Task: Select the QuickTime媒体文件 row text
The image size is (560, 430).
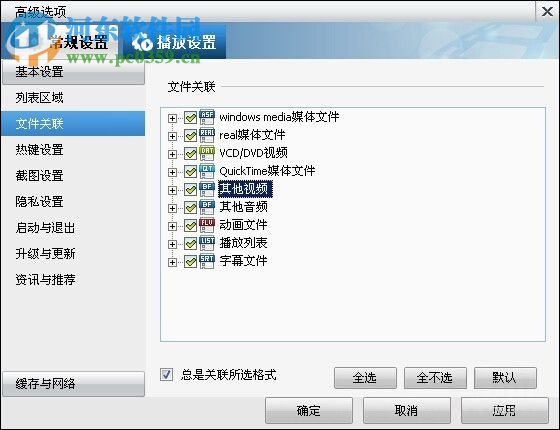Action: pyautogui.click(x=267, y=171)
